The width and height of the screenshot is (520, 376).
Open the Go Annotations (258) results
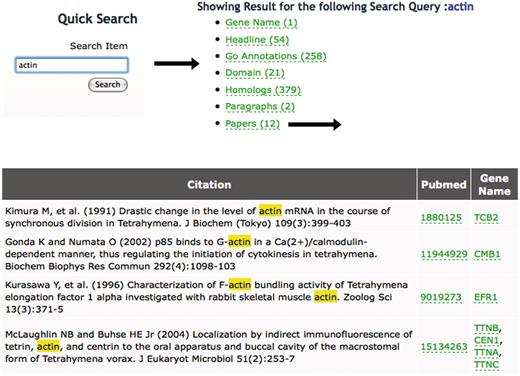pos(276,56)
